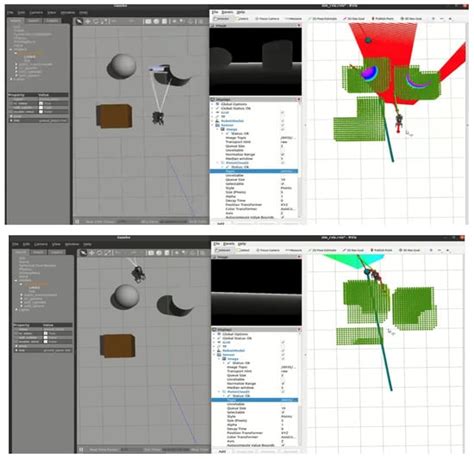Activate the translate tool in lower Gazebo toolbar

tap(91, 253)
